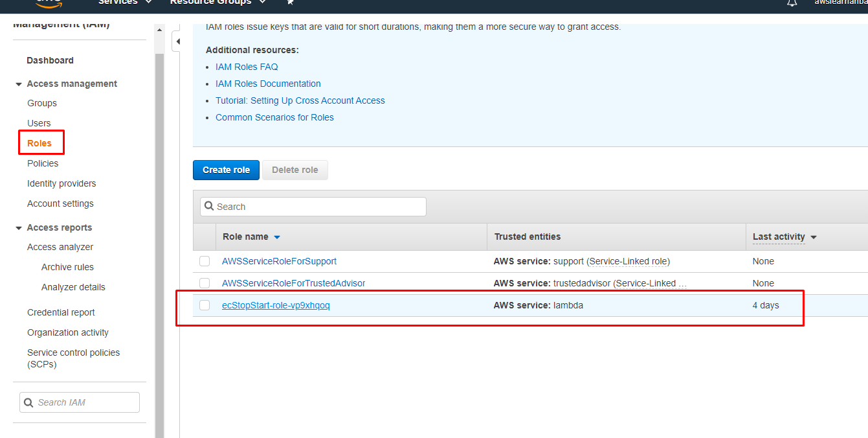Image resolution: width=868 pixels, height=438 pixels.
Task: Select the AWSServiceRoleForSupport checkbox
Action: [x=205, y=261]
